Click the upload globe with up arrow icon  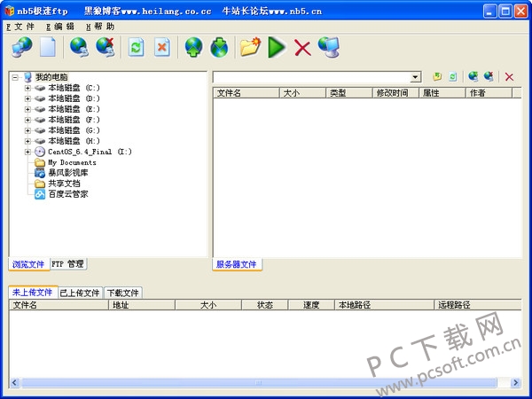coord(193,47)
